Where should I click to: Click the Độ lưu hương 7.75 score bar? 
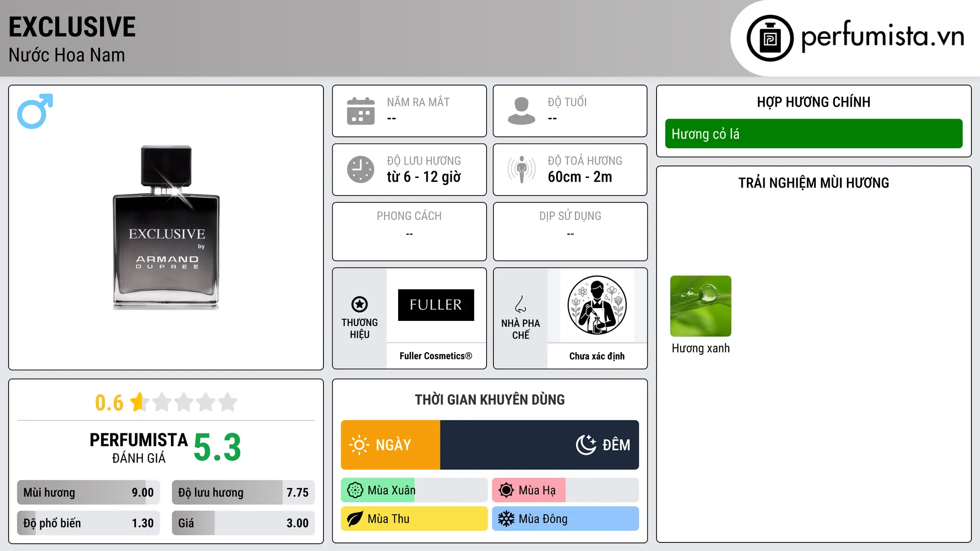243,492
